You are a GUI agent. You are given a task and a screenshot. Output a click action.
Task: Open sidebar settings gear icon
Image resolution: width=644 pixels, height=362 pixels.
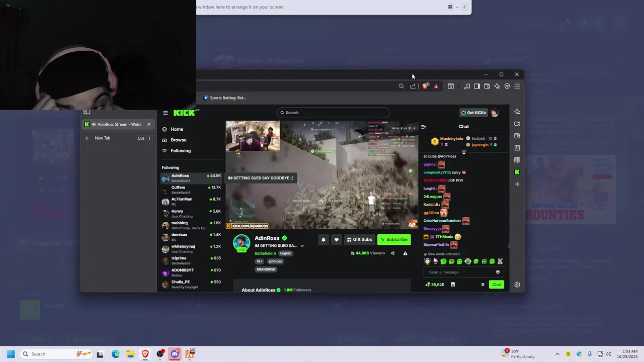[517, 285]
